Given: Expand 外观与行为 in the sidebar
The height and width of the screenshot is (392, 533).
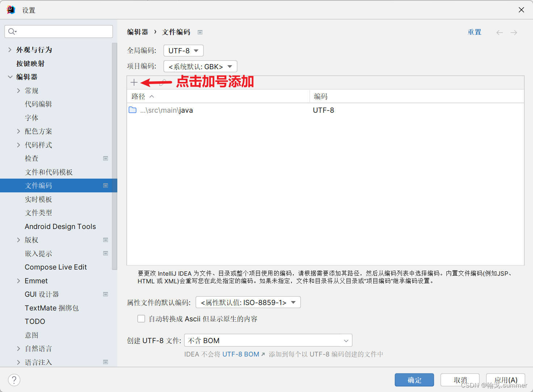Looking at the screenshot, I should point(9,50).
